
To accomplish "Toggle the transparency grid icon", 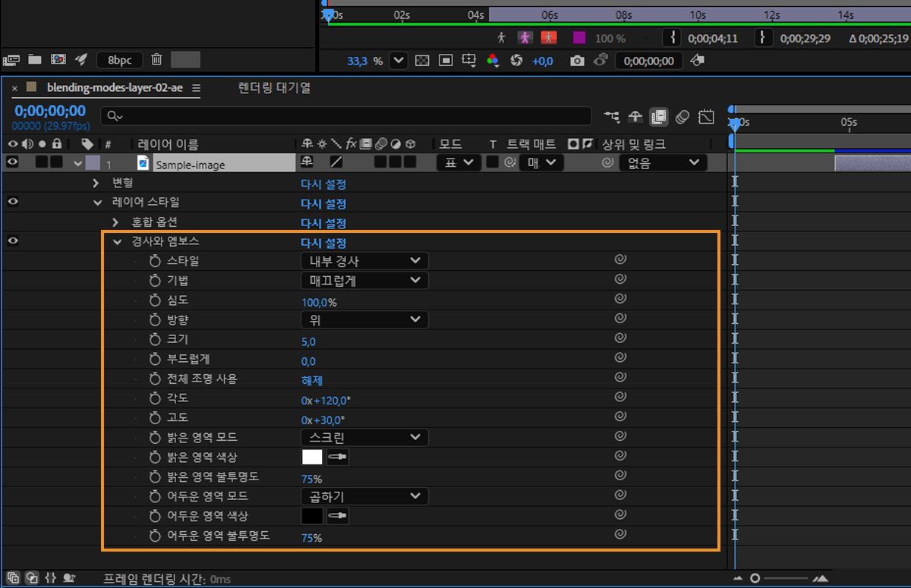I will (x=422, y=61).
